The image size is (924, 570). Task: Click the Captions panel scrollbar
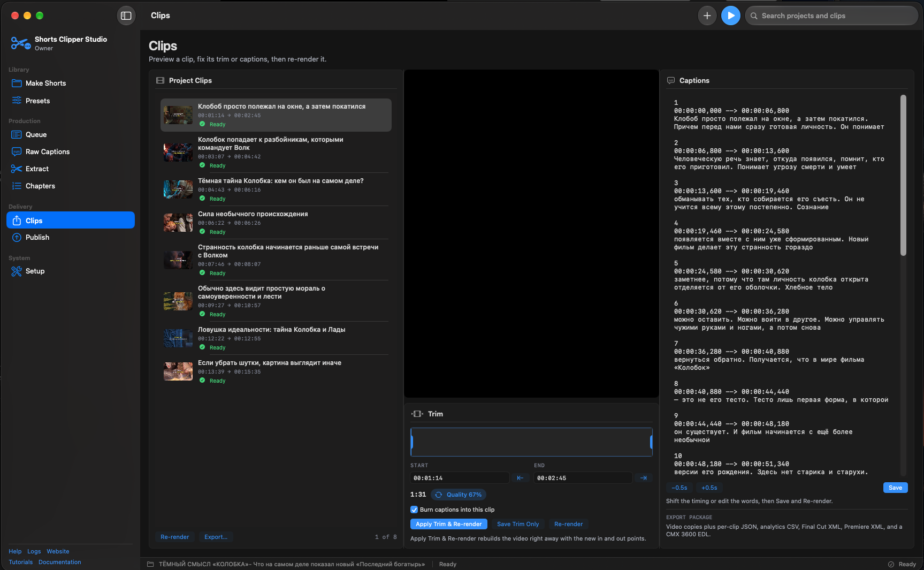click(x=903, y=176)
